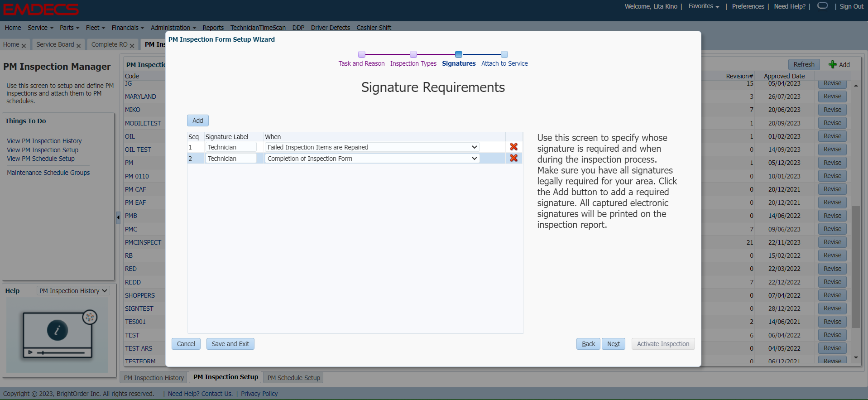The image size is (868, 400).
Task: Close the Home tab with its X
Action: pyautogui.click(x=24, y=46)
